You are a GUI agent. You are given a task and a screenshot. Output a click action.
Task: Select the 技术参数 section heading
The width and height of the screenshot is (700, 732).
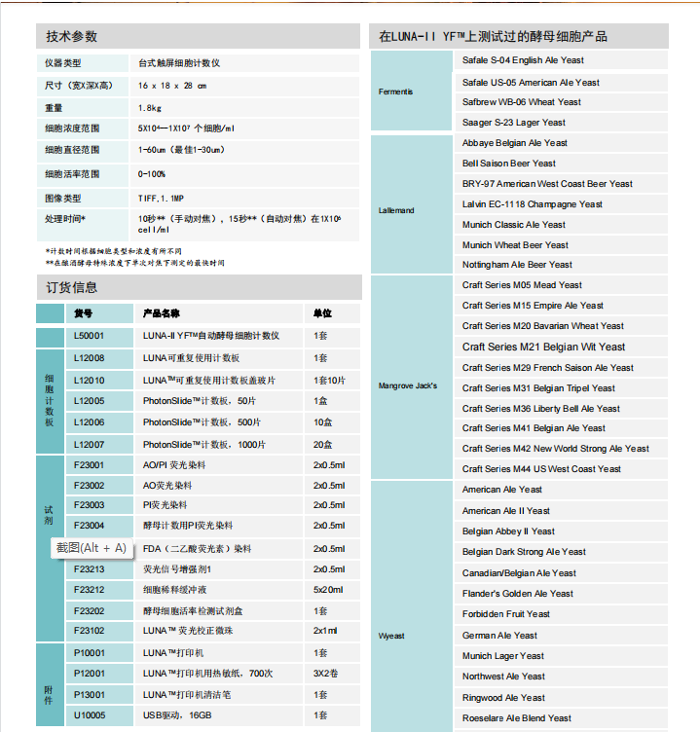coord(71,36)
